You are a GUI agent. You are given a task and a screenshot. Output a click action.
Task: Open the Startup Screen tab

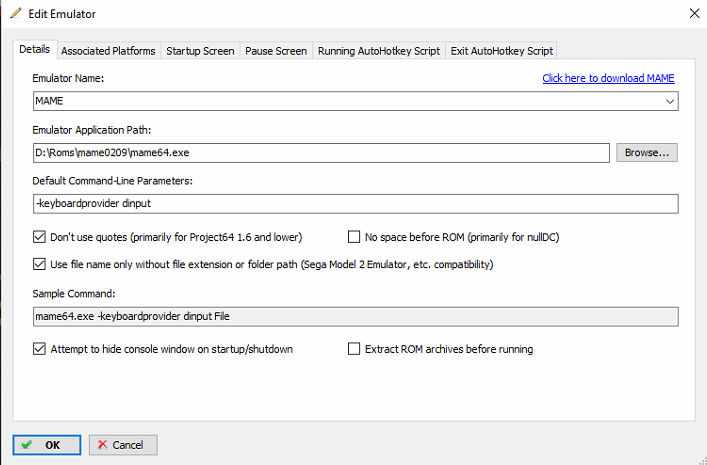(200, 51)
